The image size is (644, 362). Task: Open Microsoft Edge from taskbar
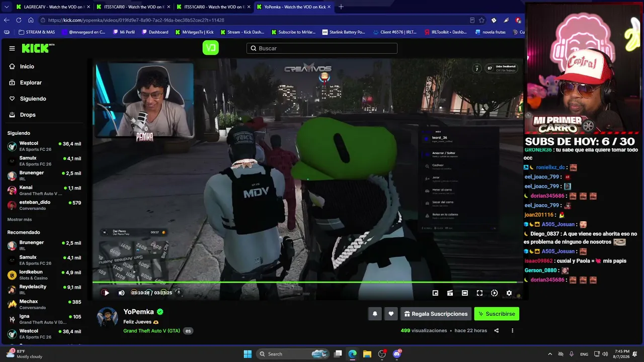pos(352,354)
